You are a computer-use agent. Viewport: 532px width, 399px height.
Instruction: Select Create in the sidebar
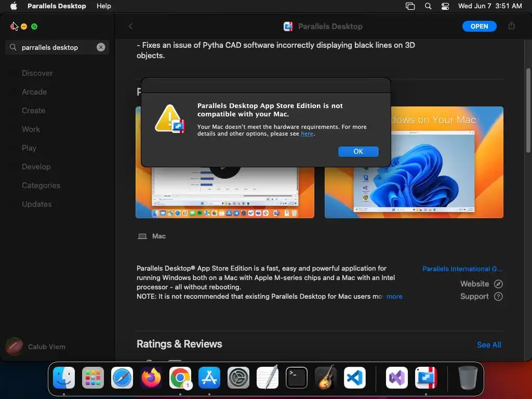tap(34, 111)
